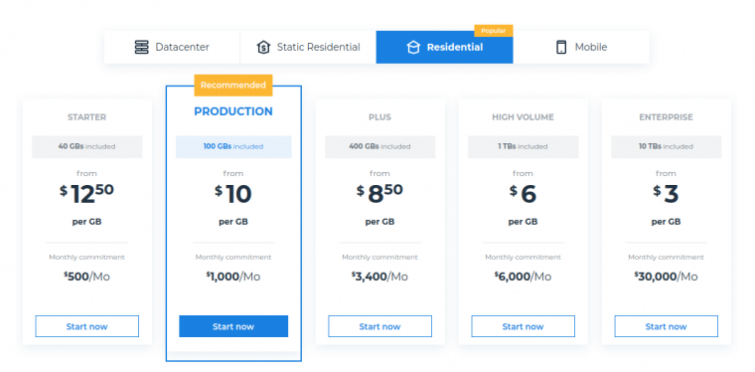Switch to the Datacenter tab
Screen dimensions: 755x372
tap(172, 47)
